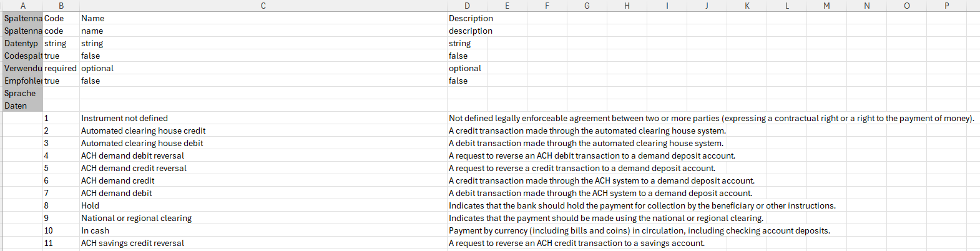
Task: Select column O header
Action: (906, 6)
